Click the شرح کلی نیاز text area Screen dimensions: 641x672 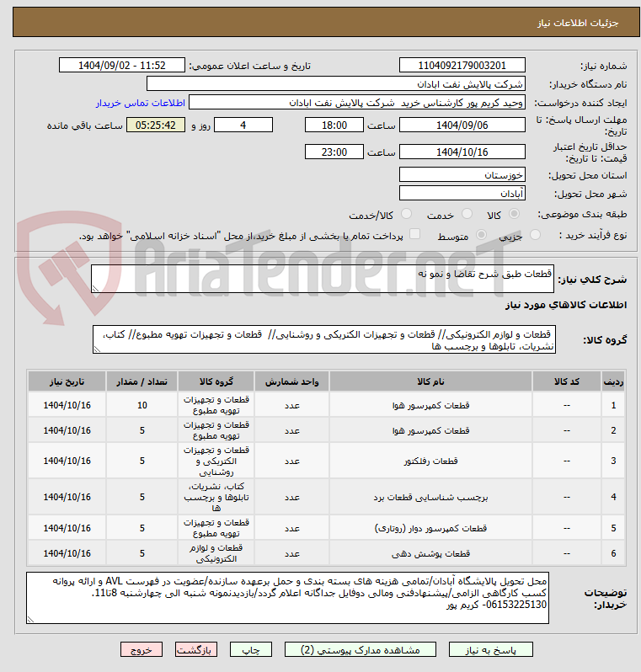click(x=323, y=279)
